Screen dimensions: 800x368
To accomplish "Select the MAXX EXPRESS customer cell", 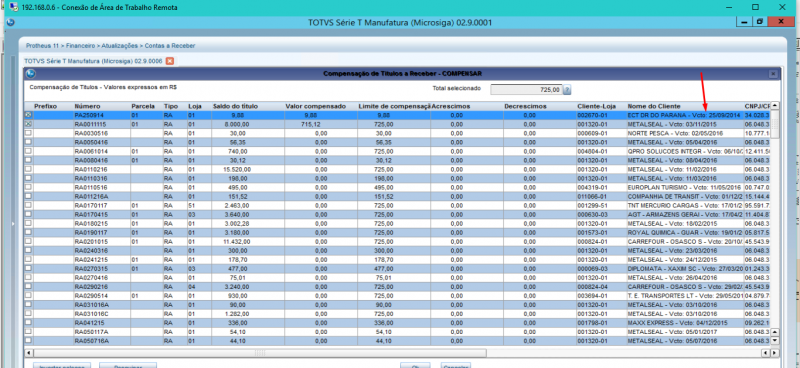I will (685, 323).
